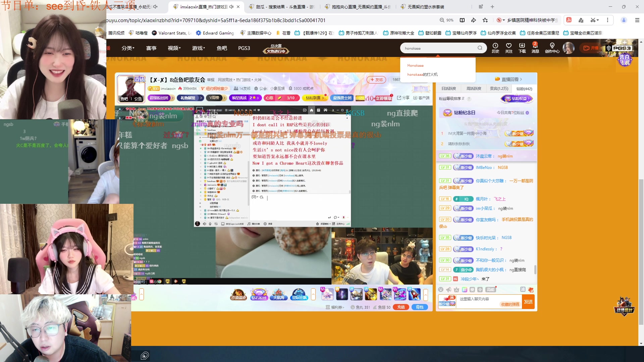The height and width of the screenshot is (362, 644).
Task: Click the search magnifier icon
Action: point(480,48)
